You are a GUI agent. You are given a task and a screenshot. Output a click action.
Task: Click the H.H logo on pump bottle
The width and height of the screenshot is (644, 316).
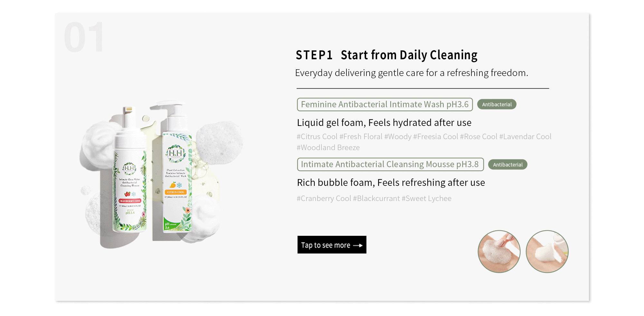[x=175, y=153]
